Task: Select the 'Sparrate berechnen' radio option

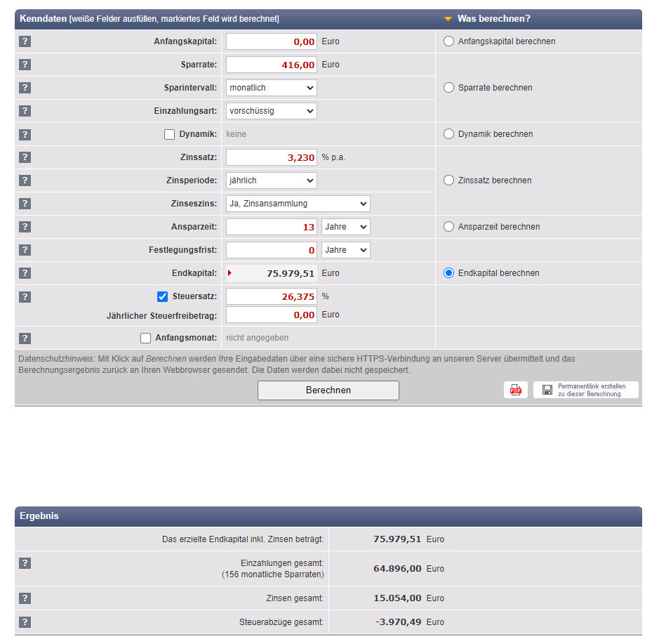Action: 449,88
